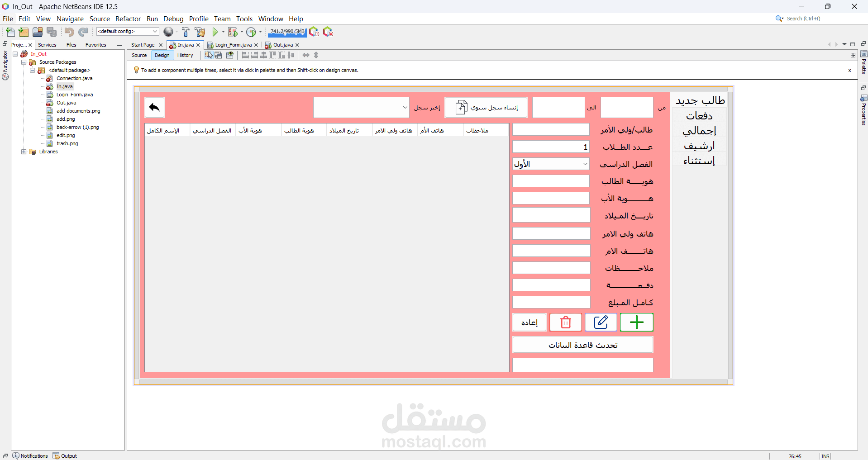
Task: Select add-documents.png in project tree
Action: point(78,111)
